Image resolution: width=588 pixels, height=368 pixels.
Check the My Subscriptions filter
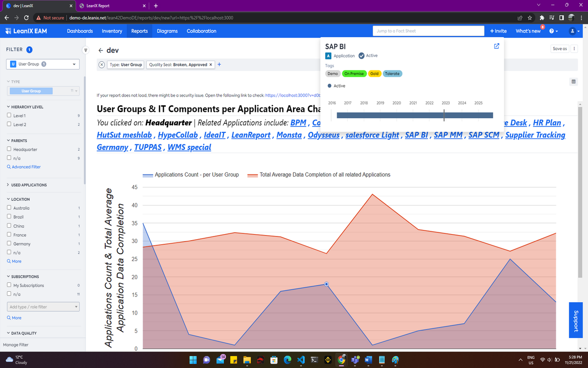point(9,285)
